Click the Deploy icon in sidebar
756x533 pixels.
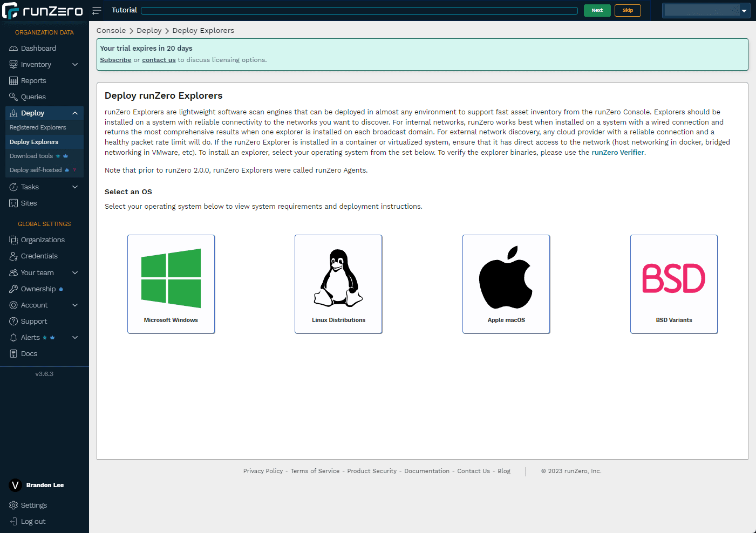tap(13, 113)
